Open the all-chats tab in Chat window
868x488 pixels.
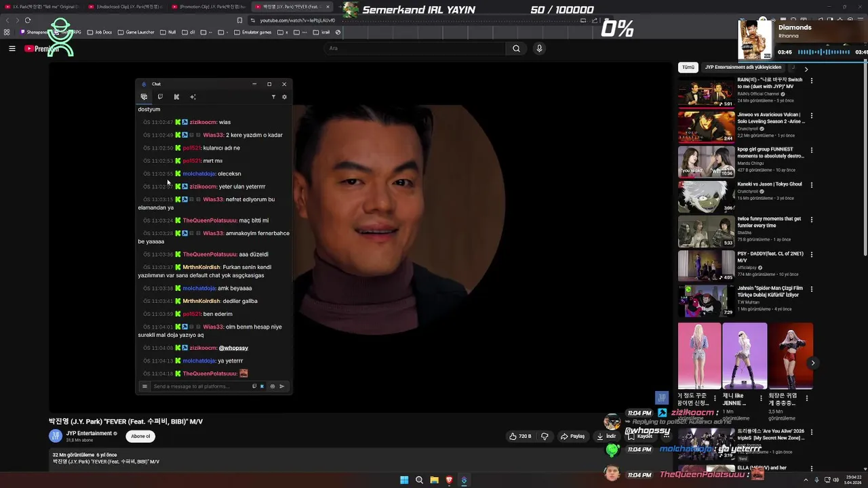144,97
